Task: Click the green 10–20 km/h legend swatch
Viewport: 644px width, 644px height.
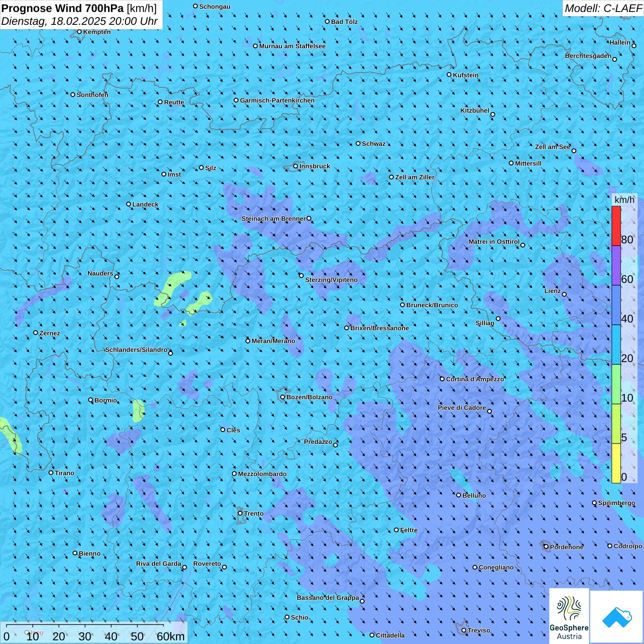Action: [x=616, y=385]
